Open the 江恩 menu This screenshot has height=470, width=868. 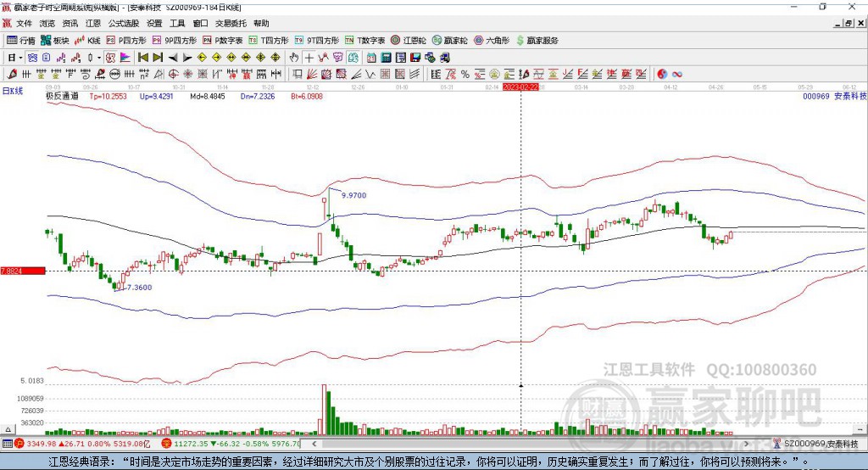coord(93,23)
